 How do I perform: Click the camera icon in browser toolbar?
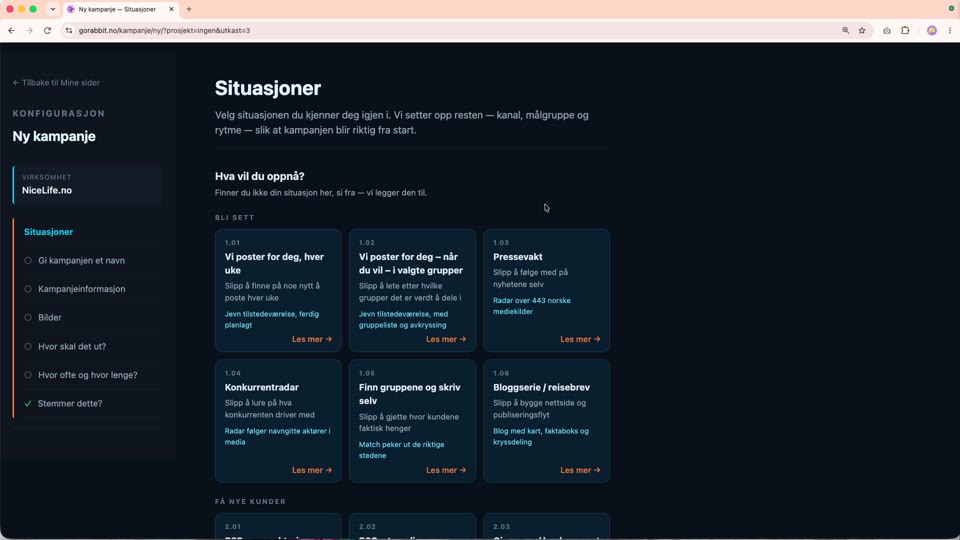pyautogui.click(x=887, y=31)
